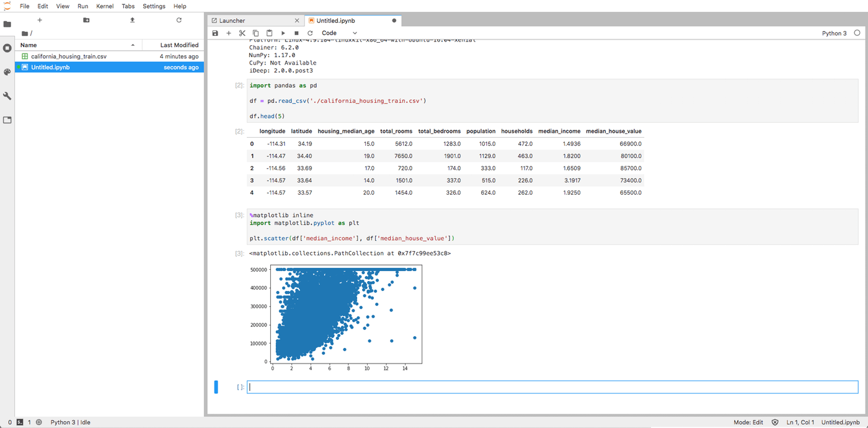Create a new folder in the file browser
This screenshot has height=428, width=868.
86,20
